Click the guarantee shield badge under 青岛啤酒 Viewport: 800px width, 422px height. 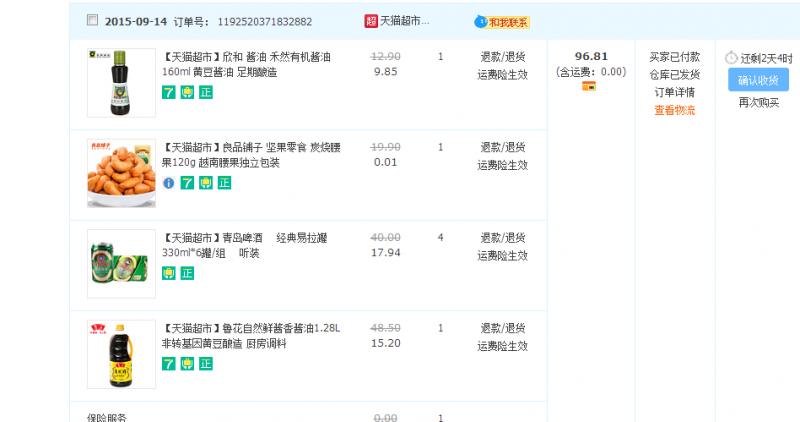(168, 273)
